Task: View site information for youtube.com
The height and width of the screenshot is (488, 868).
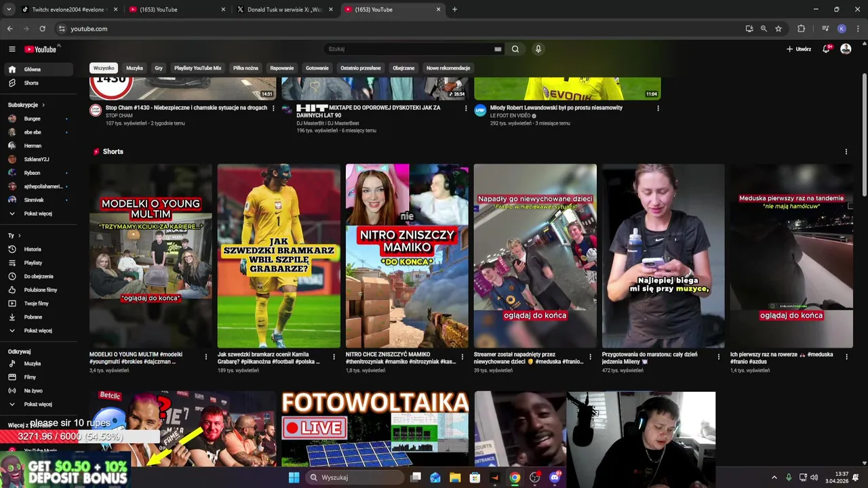Action: pyautogui.click(x=62, y=28)
